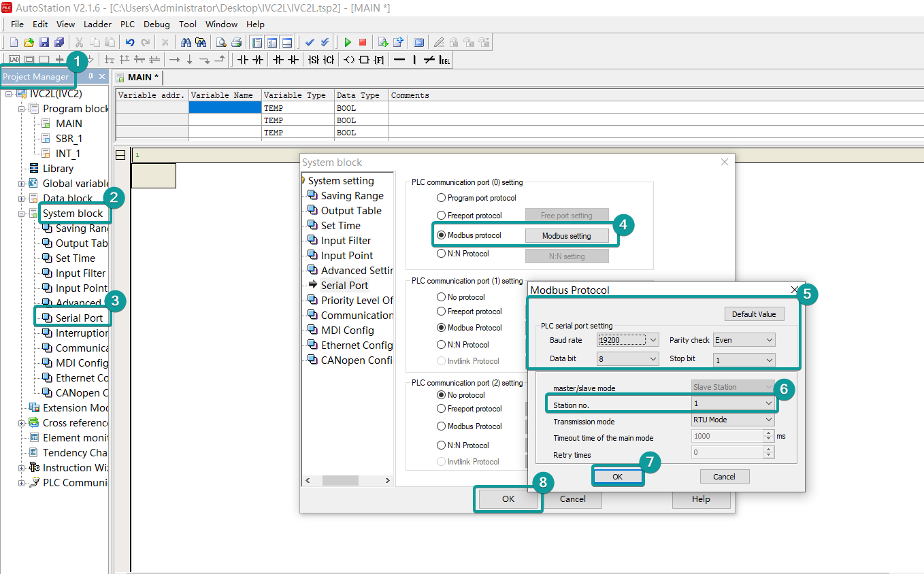
Task: Open the Ladder menu
Action: point(97,24)
